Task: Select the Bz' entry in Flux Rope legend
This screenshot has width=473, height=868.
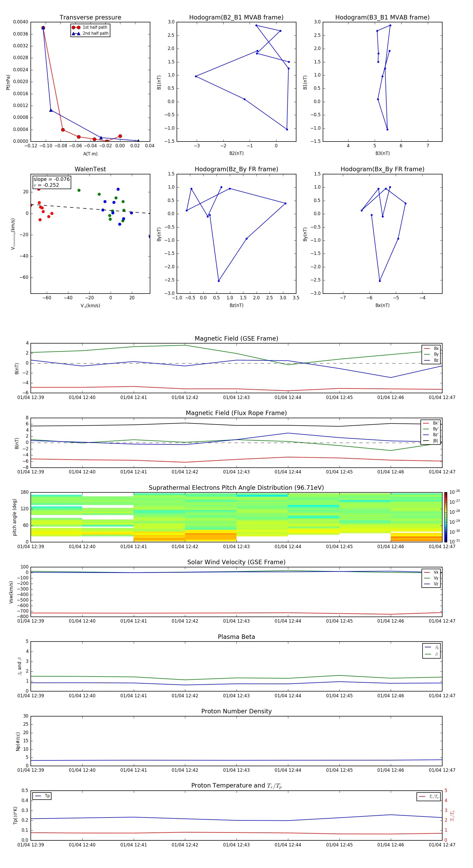Action: click(431, 435)
